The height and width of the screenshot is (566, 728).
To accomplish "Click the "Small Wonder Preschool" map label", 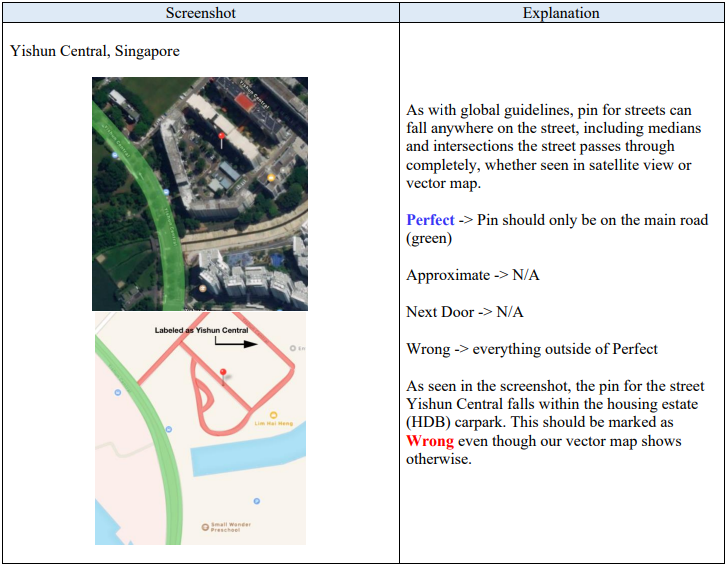I will 230,527.
